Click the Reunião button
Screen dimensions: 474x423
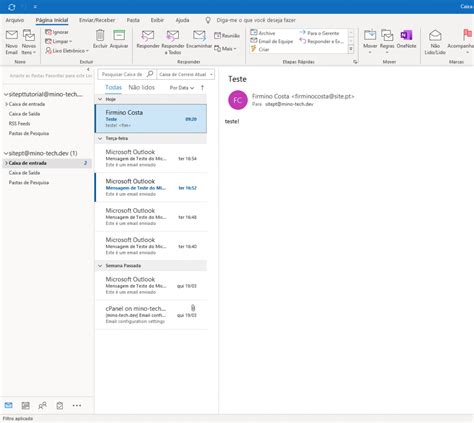point(227,35)
